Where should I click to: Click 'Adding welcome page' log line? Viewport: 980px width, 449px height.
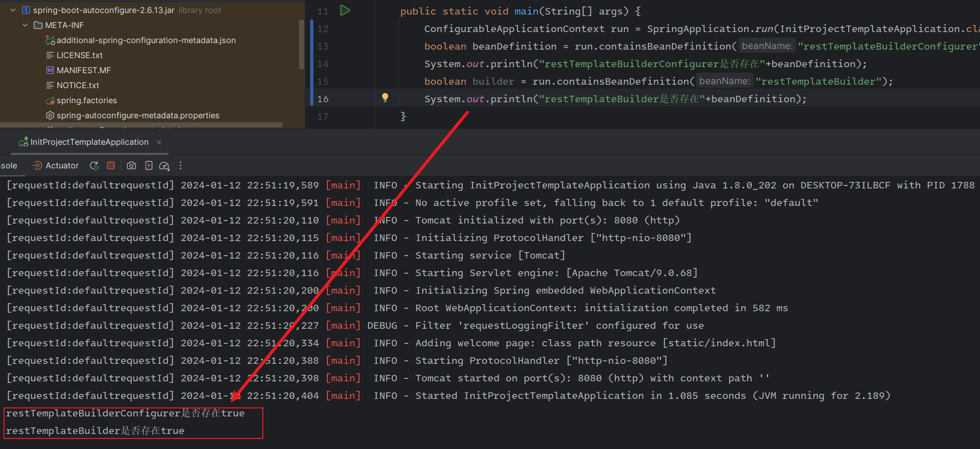click(391, 343)
